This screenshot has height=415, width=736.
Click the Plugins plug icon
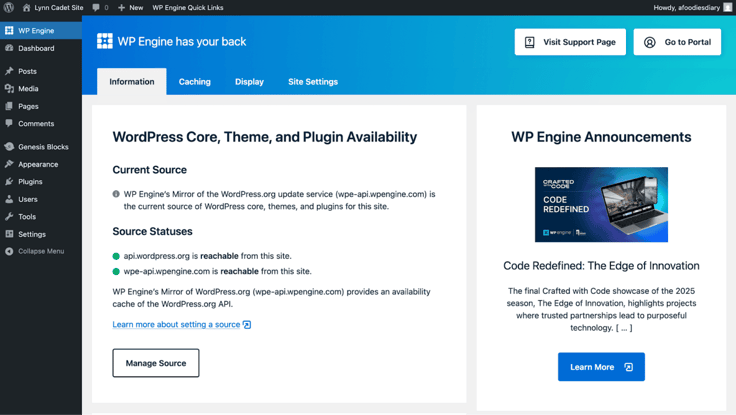(9, 182)
